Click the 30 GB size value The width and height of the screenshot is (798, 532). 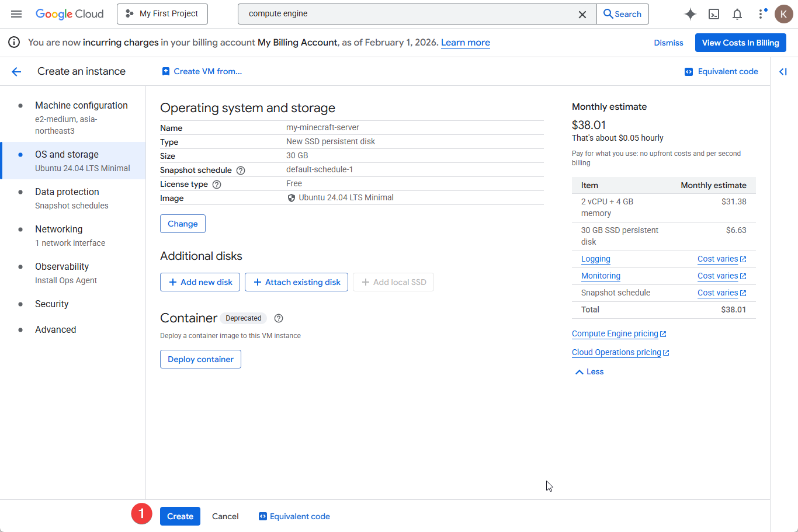297,155
